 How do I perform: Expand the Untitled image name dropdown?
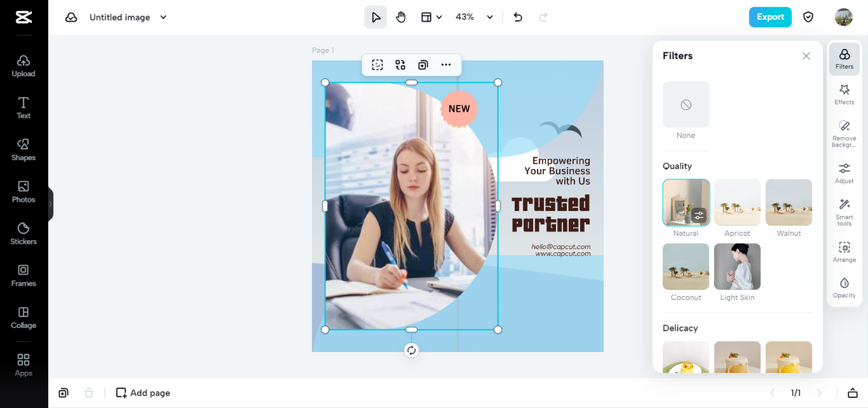(x=163, y=18)
